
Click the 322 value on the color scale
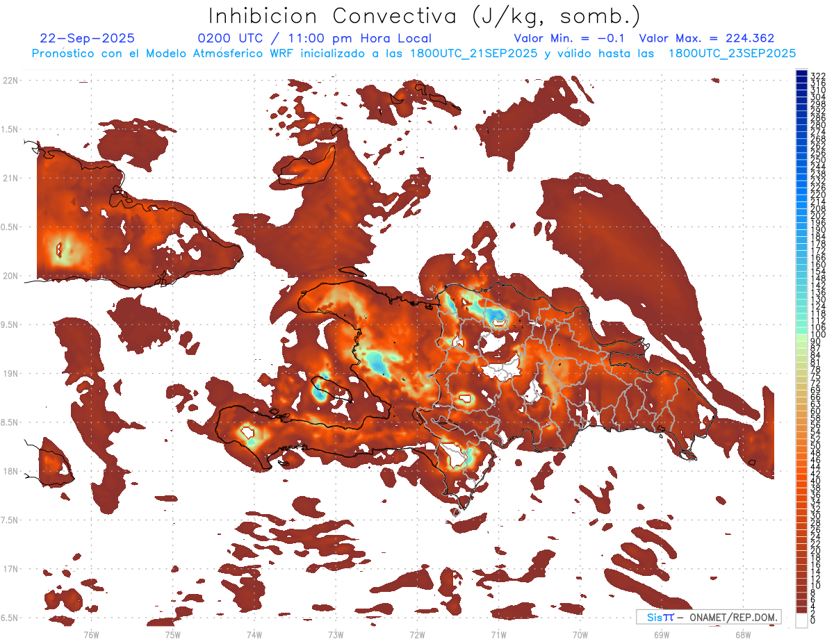point(818,75)
